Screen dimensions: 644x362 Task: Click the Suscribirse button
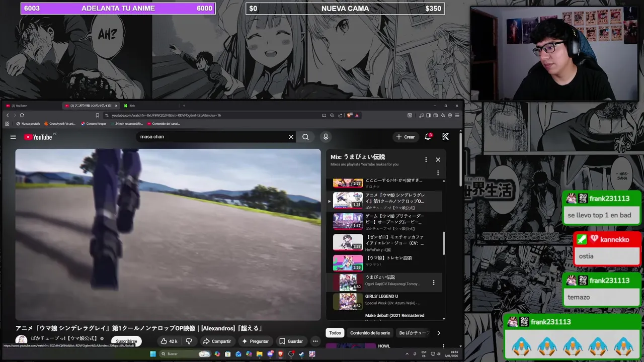coord(126,341)
